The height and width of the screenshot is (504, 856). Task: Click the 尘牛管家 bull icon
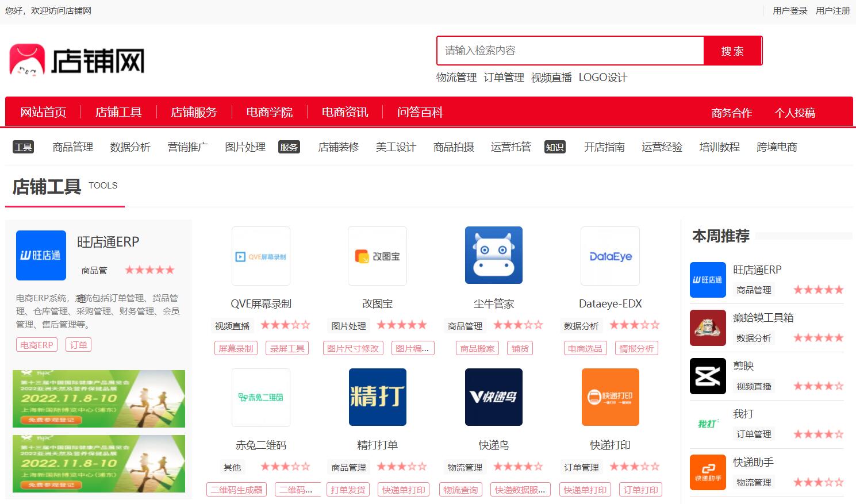(x=493, y=255)
